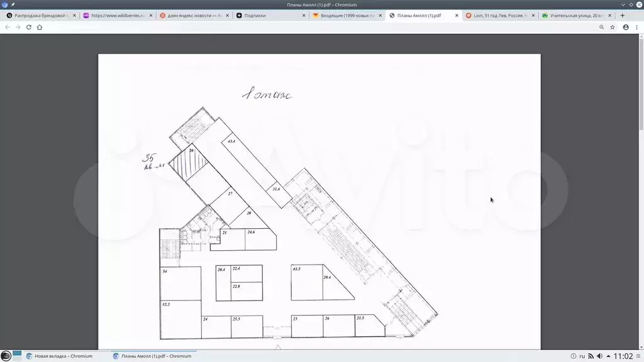Click the clock showing 11:02
This screenshot has width=644, height=362.
click(x=623, y=356)
